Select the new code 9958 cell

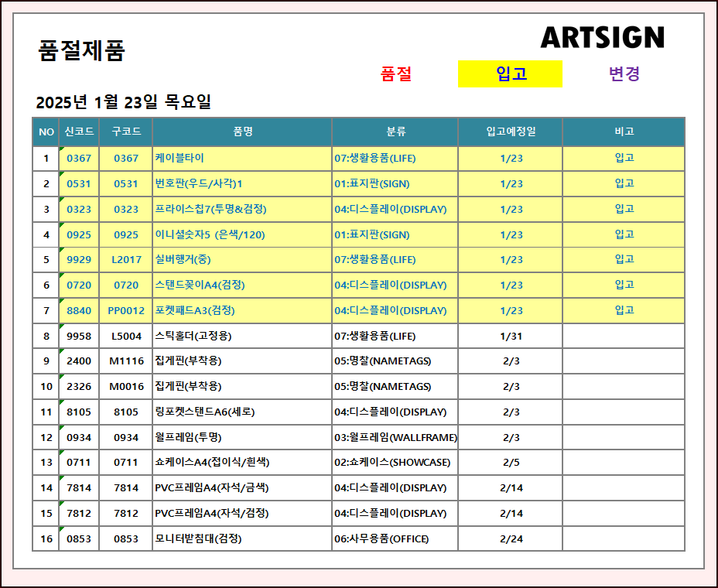tap(79, 337)
